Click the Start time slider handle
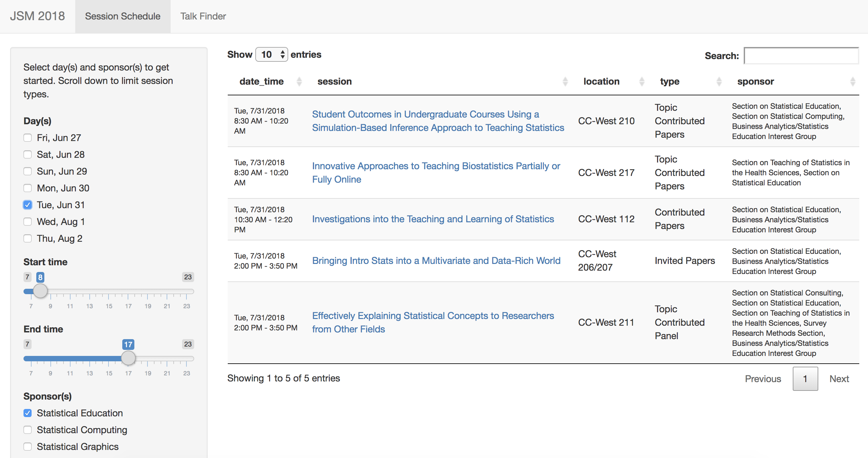 pos(40,291)
